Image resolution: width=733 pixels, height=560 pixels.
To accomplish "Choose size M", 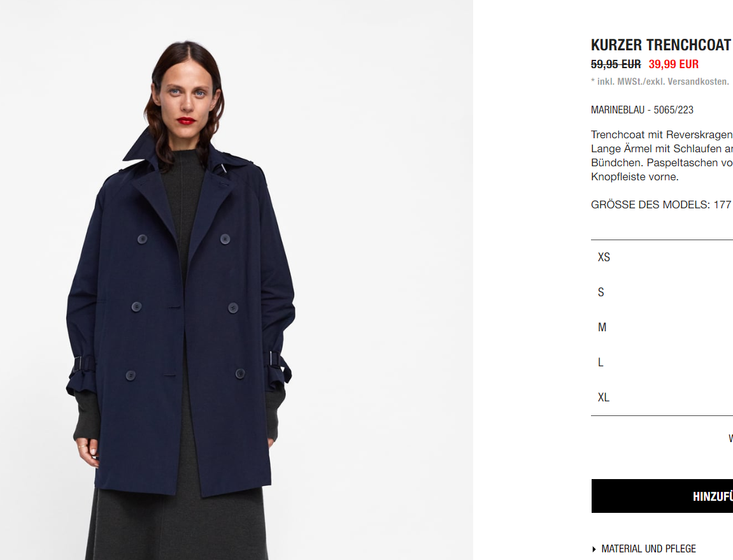I will point(662,327).
